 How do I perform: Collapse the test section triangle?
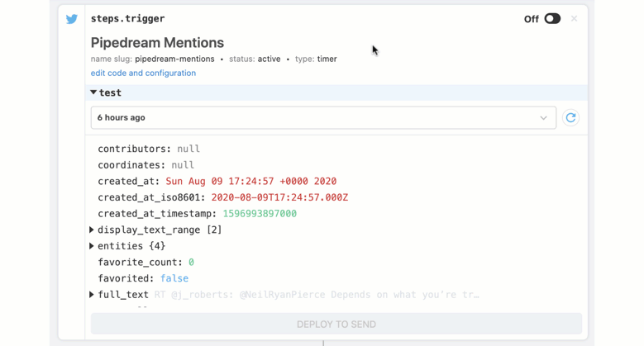93,92
